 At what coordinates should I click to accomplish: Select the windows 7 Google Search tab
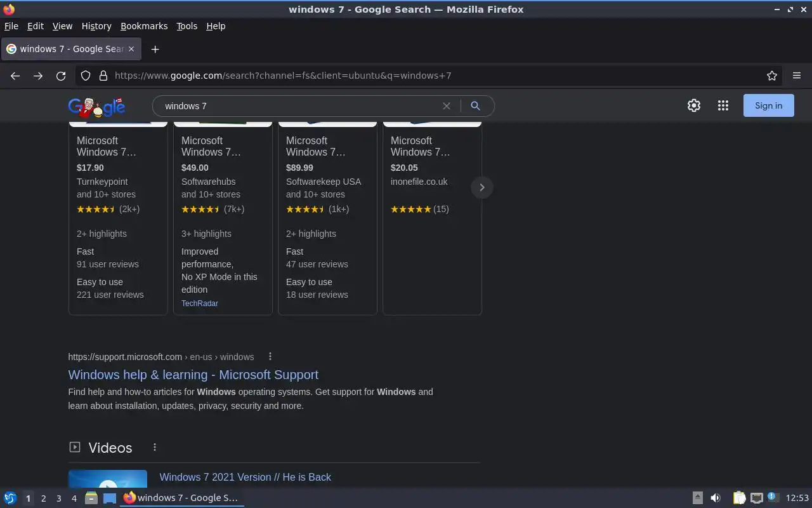[x=71, y=49]
